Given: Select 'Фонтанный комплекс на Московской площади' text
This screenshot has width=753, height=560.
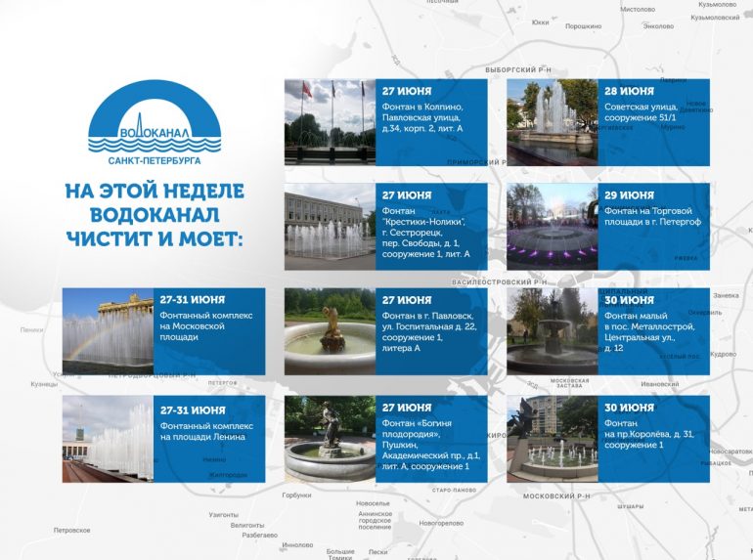Looking at the screenshot, I should (206, 326).
